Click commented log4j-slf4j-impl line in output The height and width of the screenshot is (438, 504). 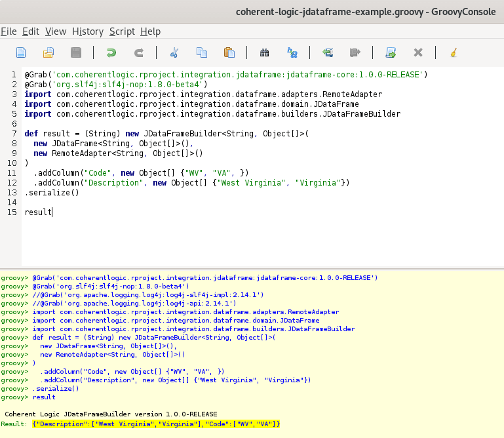[x=148, y=295]
